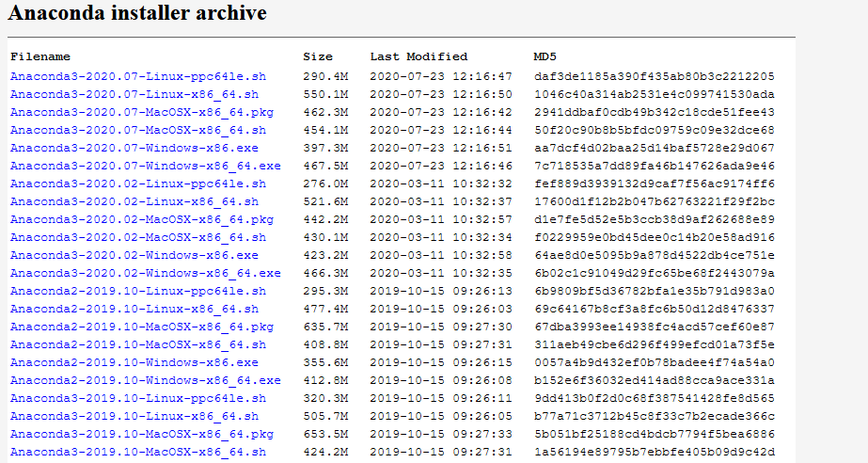Select MD5 hash b152e6f36032ed414ad88cca9ace331a
The image size is (868, 463).
pyautogui.click(x=655, y=380)
